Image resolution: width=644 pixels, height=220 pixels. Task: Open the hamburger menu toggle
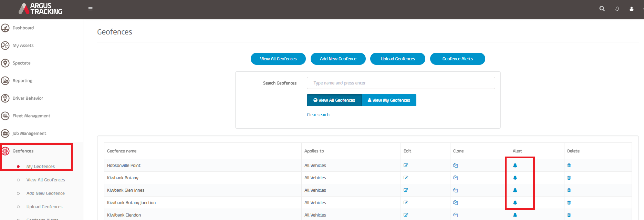[x=91, y=9]
